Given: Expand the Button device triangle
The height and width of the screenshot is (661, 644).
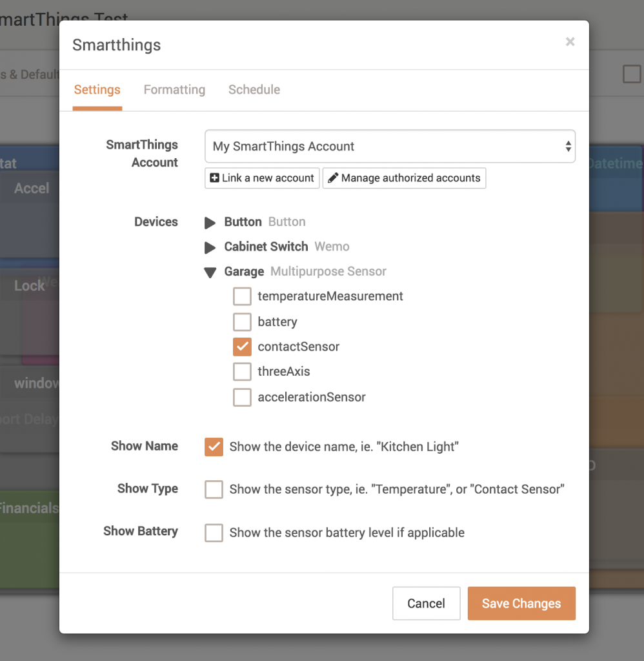Looking at the screenshot, I should click(x=210, y=223).
